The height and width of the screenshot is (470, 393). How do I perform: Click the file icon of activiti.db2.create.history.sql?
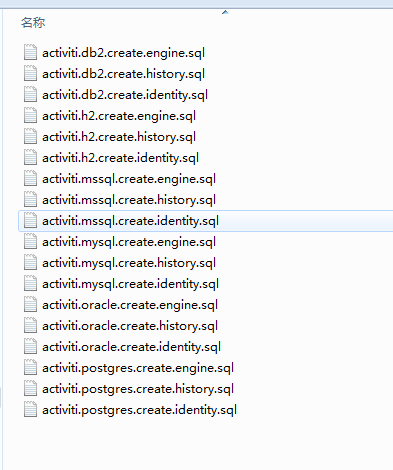coord(30,74)
